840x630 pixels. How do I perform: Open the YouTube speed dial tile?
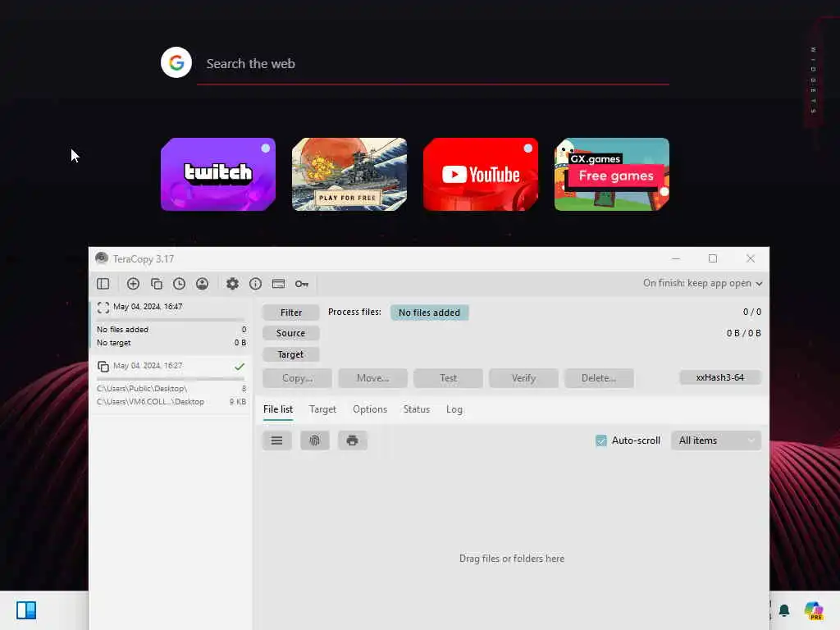tap(481, 174)
